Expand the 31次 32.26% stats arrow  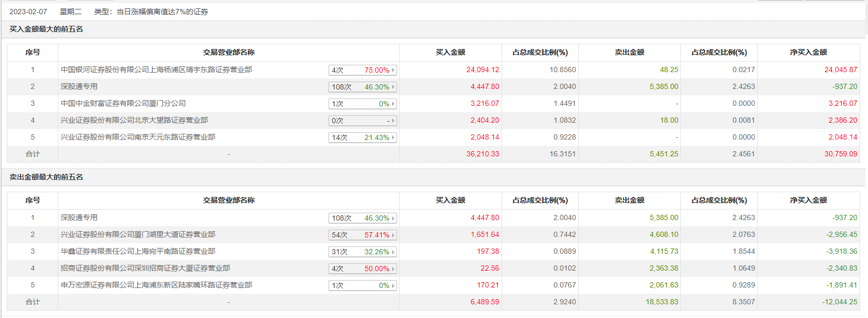click(393, 252)
